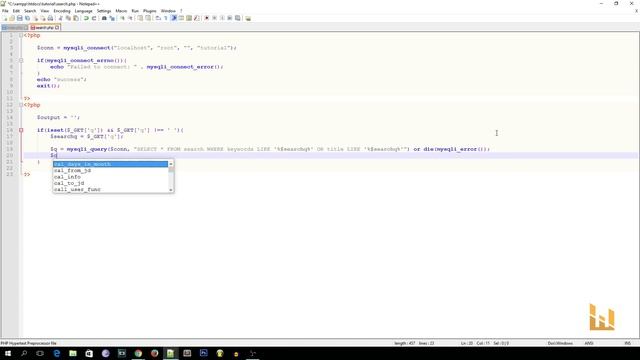Collapse the php block fold at line 12
The image size is (640, 360).
click(x=21, y=105)
